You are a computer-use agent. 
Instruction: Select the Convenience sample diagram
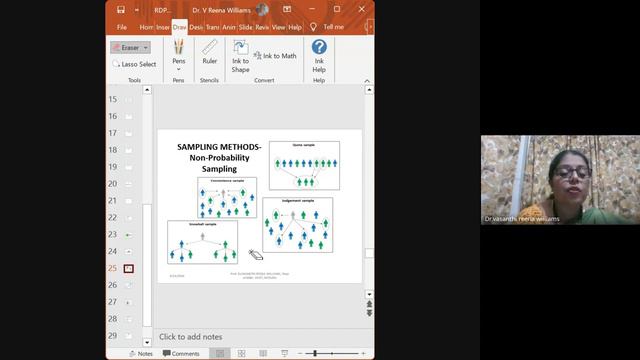tap(227, 198)
